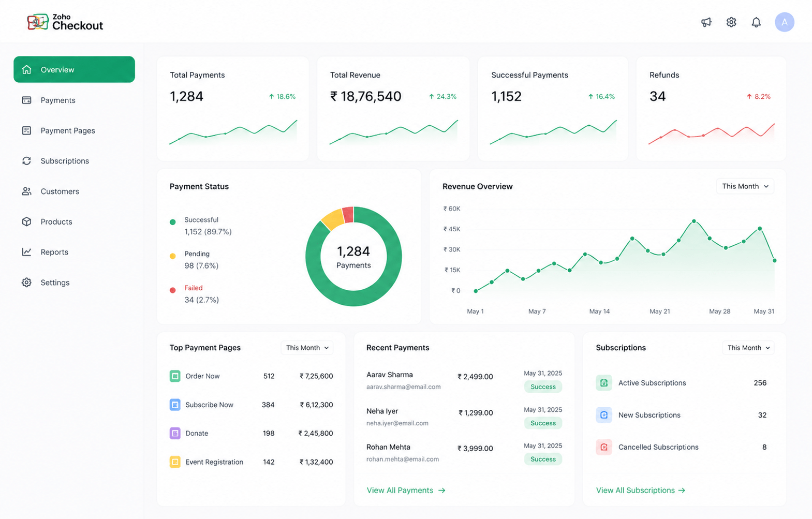Image resolution: width=812 pixels, height=519 pixels.
Task: Click the New Subscriptions icon
Action: click(604, 415)
